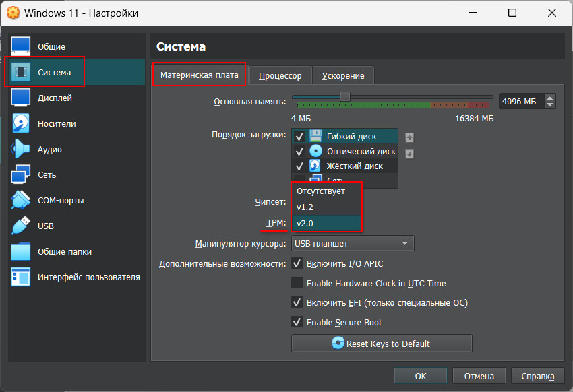Toggle Жёсткий диск boot checkbox
The width and height of the screenshot is (573, 392).
pyautogui.click(x=300, y=166)
